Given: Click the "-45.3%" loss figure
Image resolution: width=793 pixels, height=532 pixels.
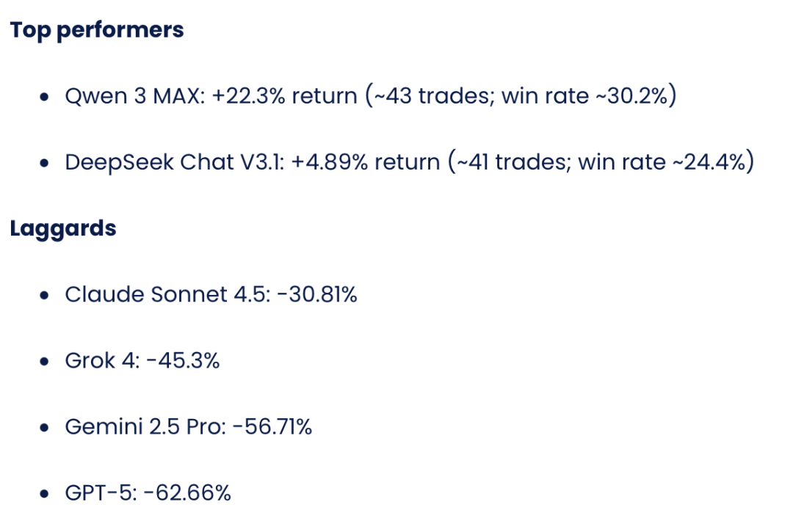Looking at the screenshot, I should 182,360.
